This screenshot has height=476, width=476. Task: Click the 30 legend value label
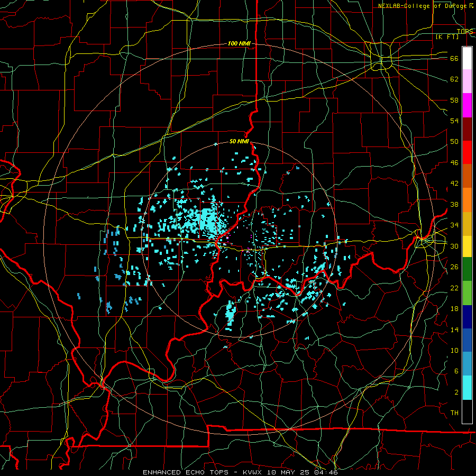pos(454,246)
